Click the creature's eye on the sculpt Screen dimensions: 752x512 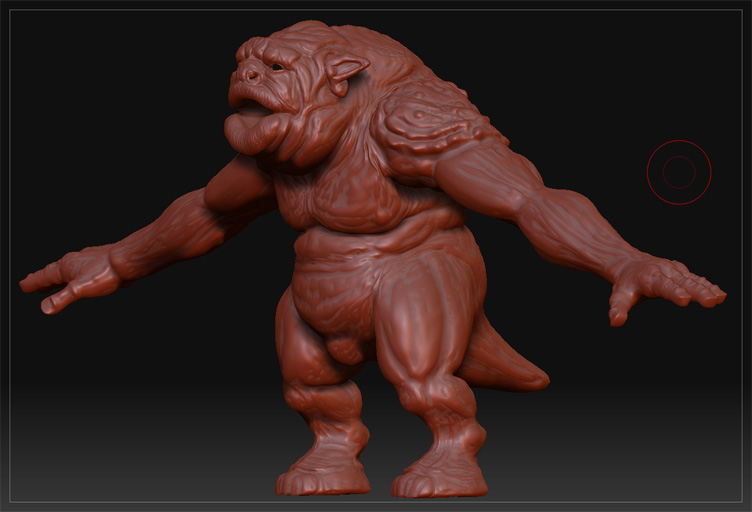coord(278,67)
